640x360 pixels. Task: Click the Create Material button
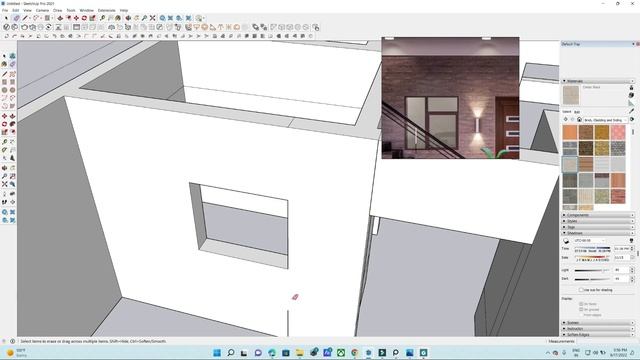[631, 95]
